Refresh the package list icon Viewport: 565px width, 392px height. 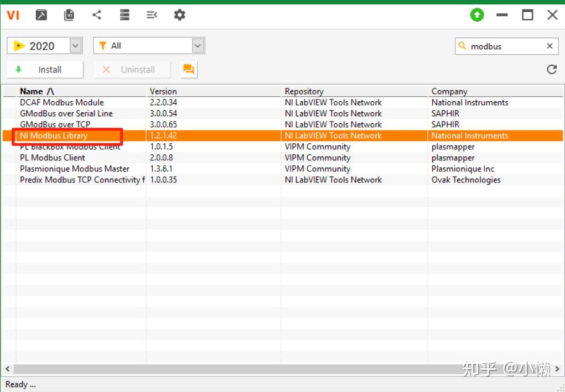(552, 70)
